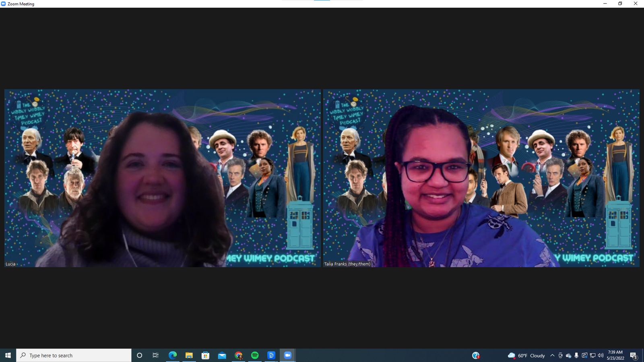This screenshot has width=644, height=362.
Task: Open the OneDrive sync tray icon
Action: 568,355
